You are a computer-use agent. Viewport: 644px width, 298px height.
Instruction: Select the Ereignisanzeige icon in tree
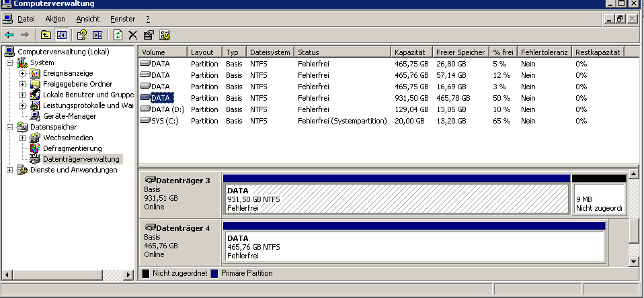(x=36, y=73)
